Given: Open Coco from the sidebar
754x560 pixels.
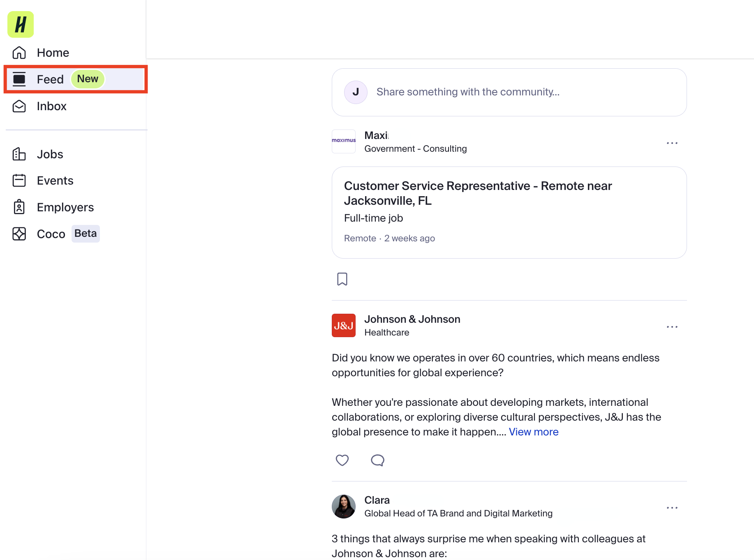Looking at the screenshot, I should point(51,234).
